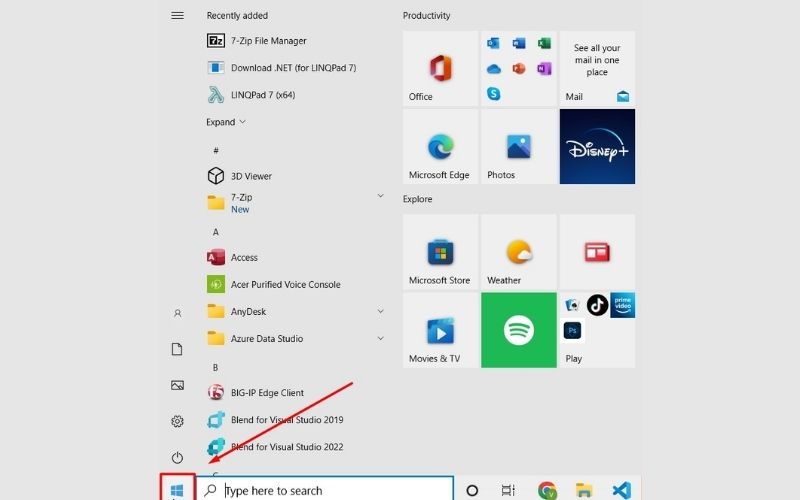The image size is (800, 500).
Task: Open Chrome from the taskbar
Action: pos(547,490)
